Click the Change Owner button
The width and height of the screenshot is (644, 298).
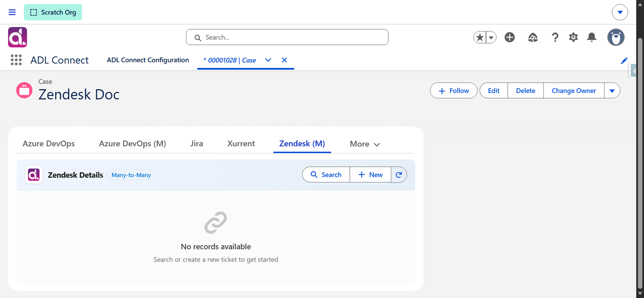tap(574, 91)
